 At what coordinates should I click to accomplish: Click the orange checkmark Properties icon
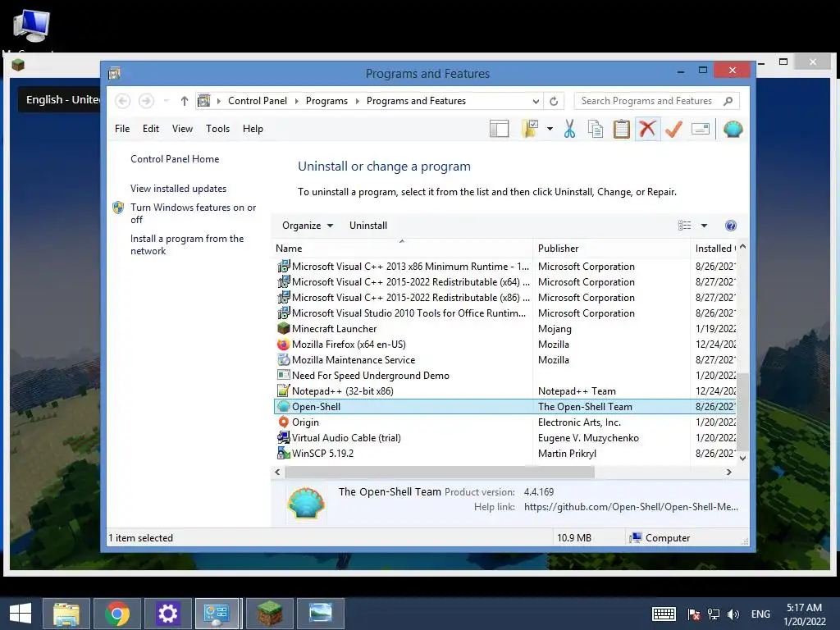click(x=673, y=129)
